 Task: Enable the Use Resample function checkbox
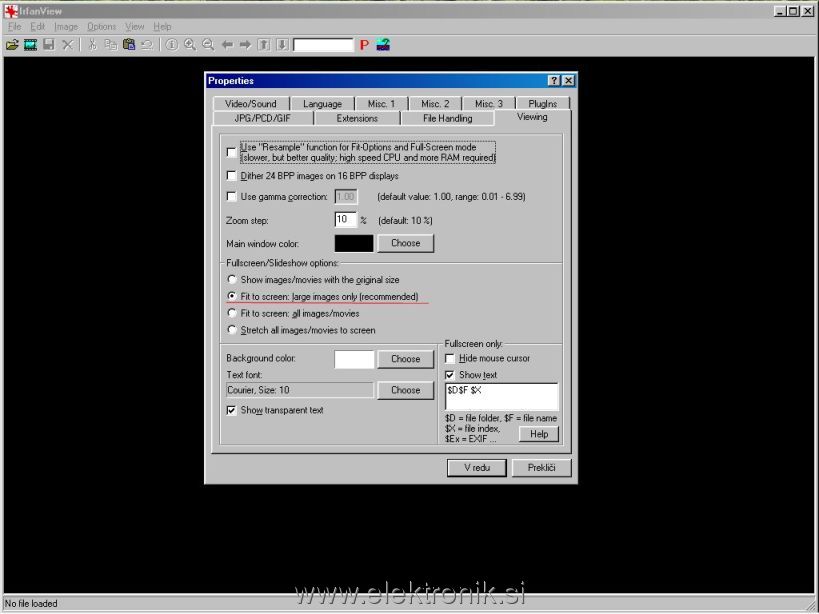(x=231, y=152)
